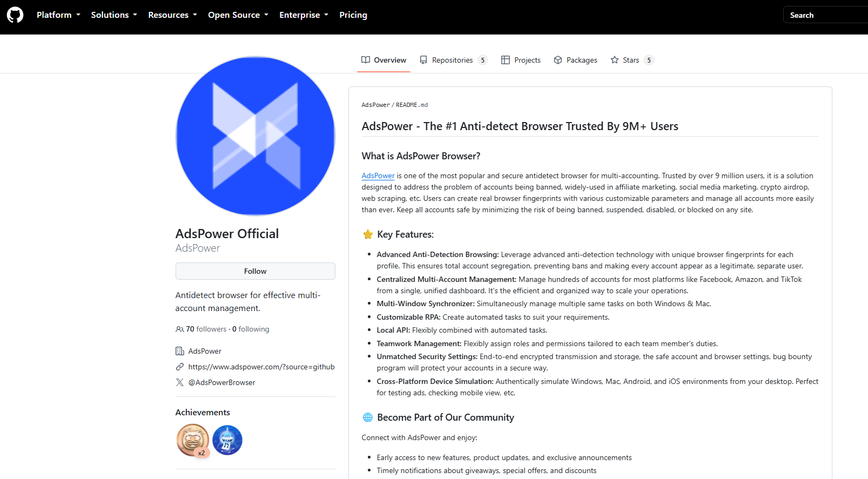Click the 'Local API:' feature line
868x479 pixels.
click(x=462, y=330)
